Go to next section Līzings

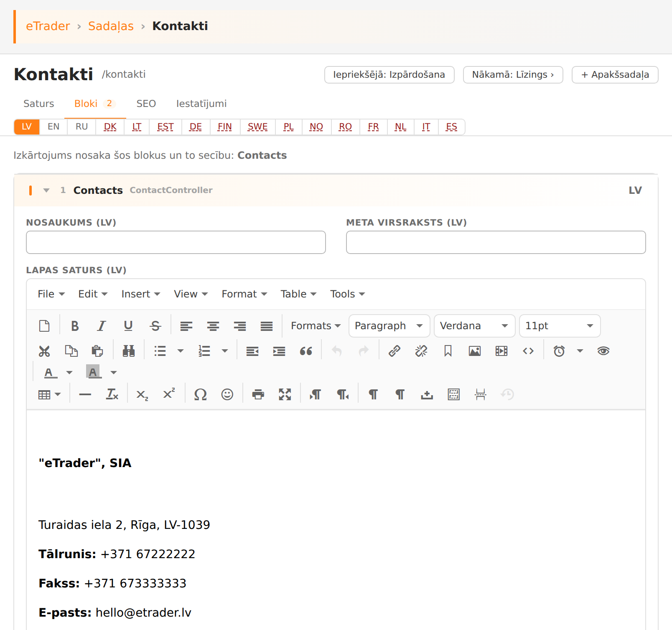pos(513,75)
